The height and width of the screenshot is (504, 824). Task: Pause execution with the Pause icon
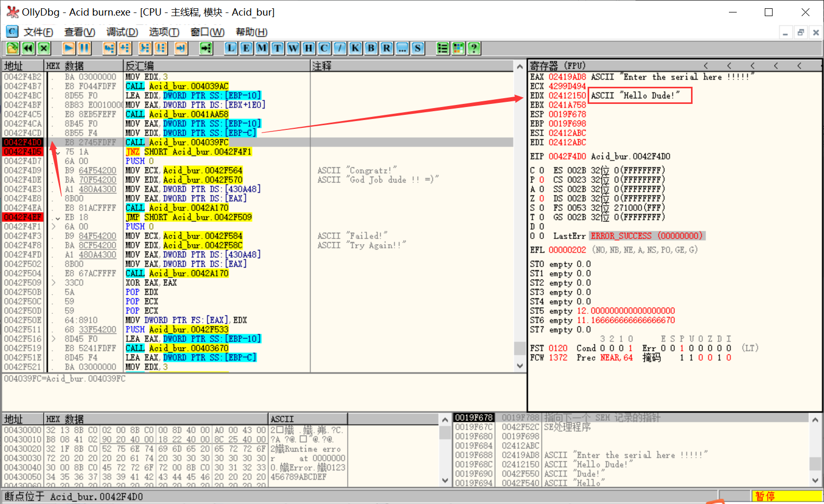point(84,48)
